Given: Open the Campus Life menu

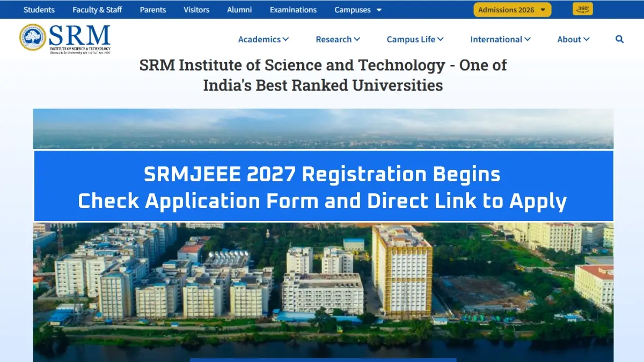Looking at the screenshot, I should [x=415, y=39].
